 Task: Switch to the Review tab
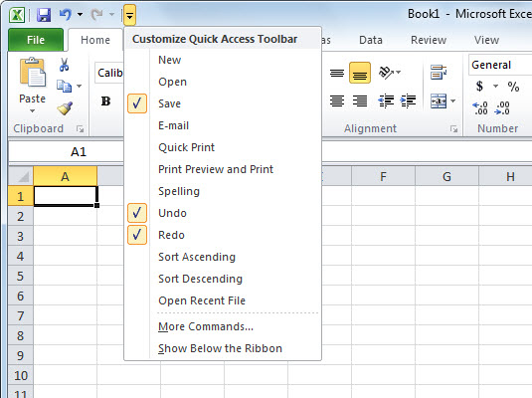coord(429,40)
